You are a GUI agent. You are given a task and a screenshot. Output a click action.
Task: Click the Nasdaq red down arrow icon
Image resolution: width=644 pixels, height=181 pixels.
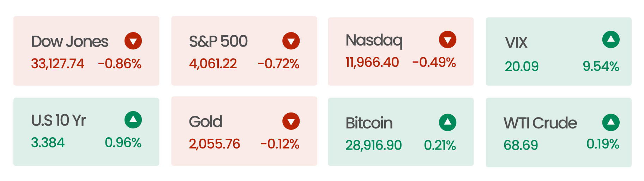[x=447, y=40]
